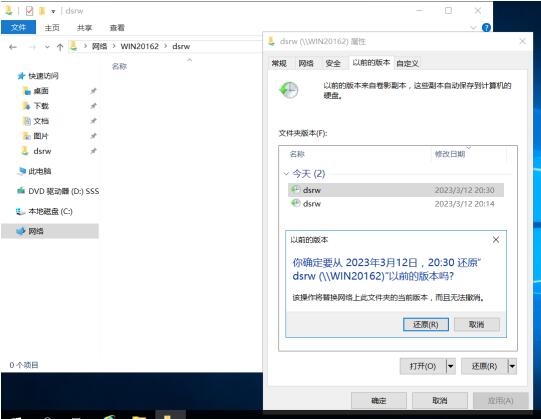Expand the ribbon using the chevron
Screen dimensions: 541x419
tap(473, 28)
